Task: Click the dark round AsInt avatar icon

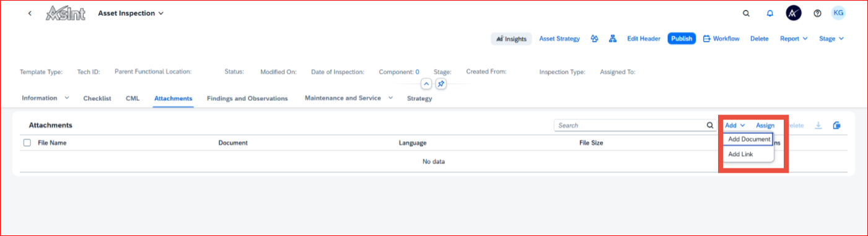Action: (x=794, y=13)
